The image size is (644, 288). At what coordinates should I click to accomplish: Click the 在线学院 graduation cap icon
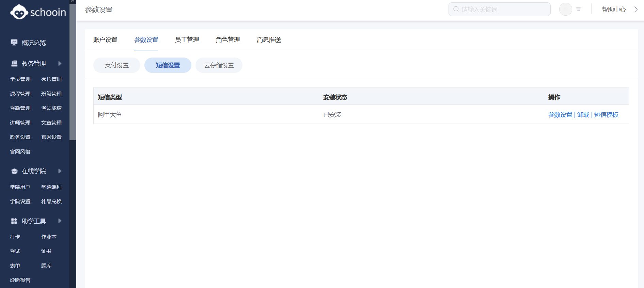coord(14,171)
